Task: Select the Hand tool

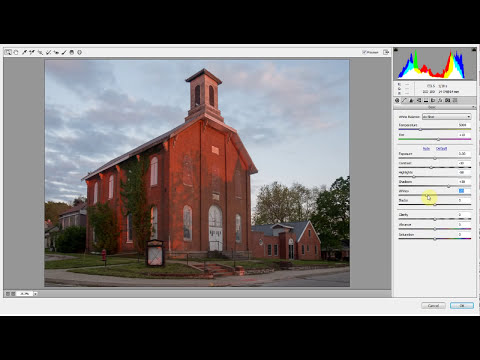Action: tap(16, 52)
